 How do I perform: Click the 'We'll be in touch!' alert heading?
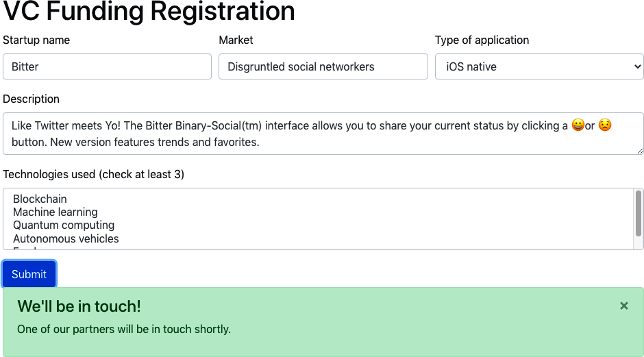click(79, 306)
